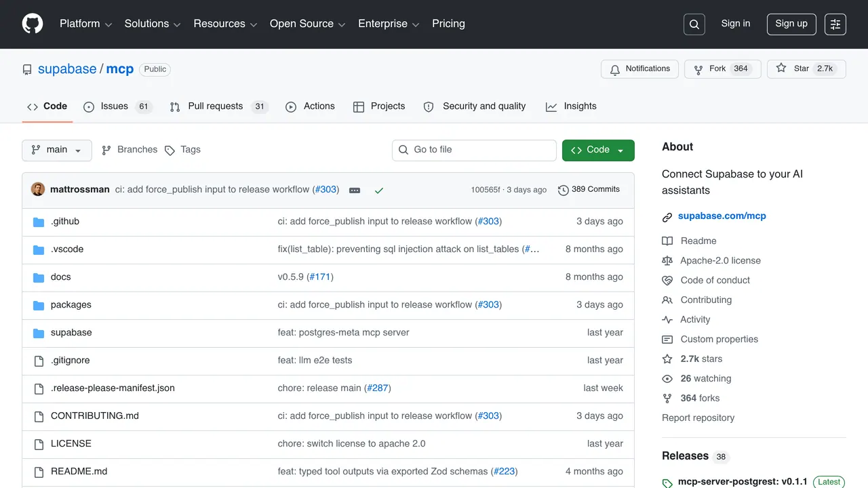Fork the repository with the Fork button

(x=722, y=69)
